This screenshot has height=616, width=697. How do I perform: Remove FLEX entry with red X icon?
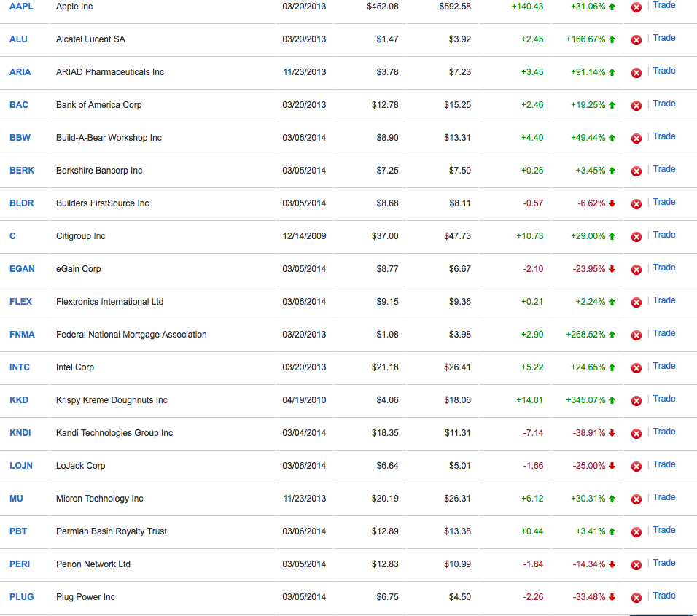[x=636, y=303]
